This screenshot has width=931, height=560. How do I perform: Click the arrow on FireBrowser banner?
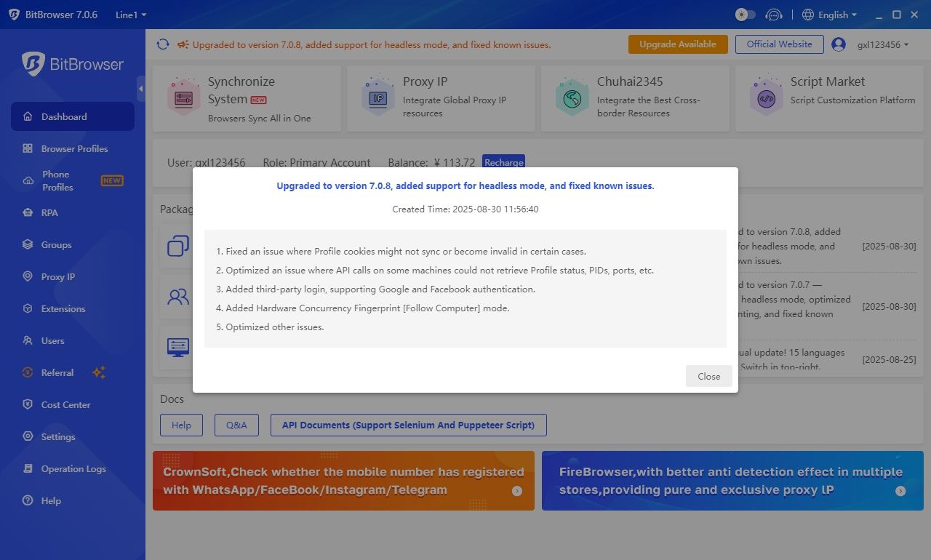click(900, 491)
